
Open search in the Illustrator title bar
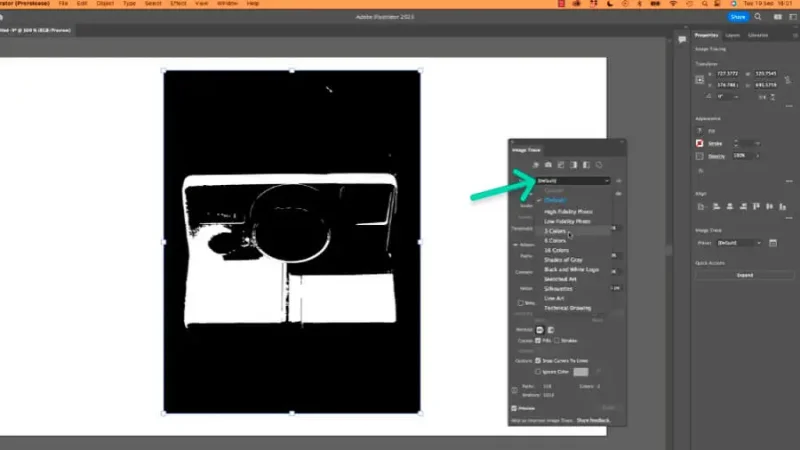(758, 17)
